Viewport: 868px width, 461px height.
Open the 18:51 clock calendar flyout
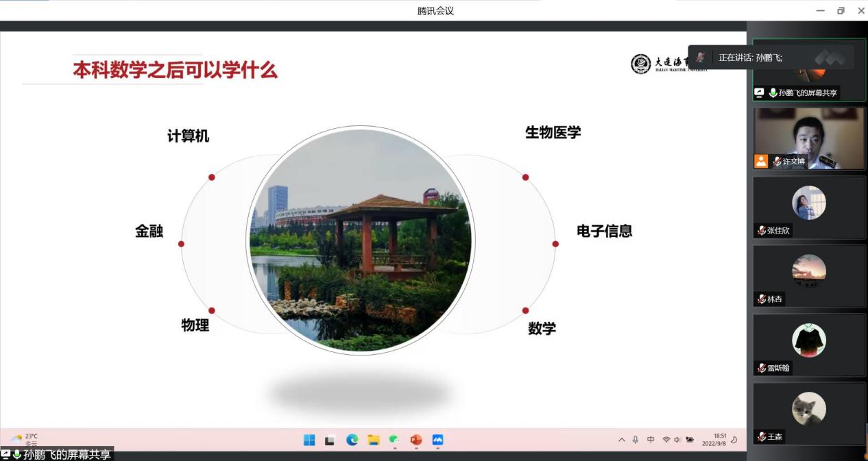[714, 439]
